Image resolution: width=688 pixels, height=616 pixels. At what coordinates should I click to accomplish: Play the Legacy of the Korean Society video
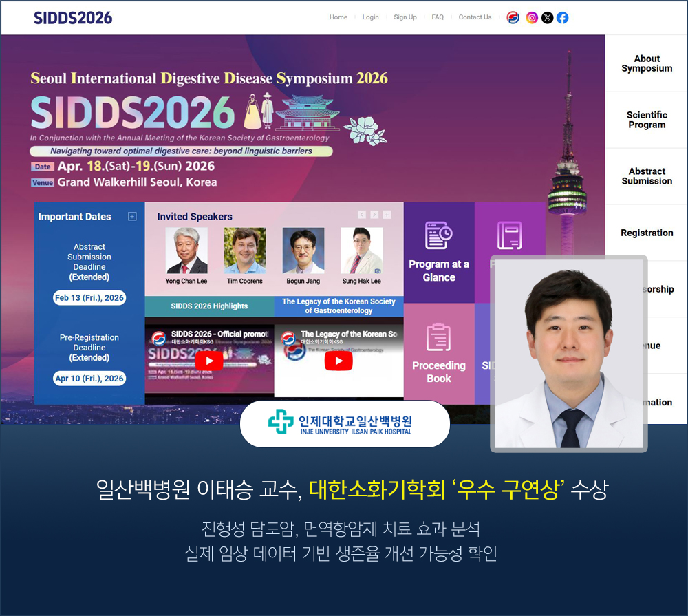coord(338,361)
